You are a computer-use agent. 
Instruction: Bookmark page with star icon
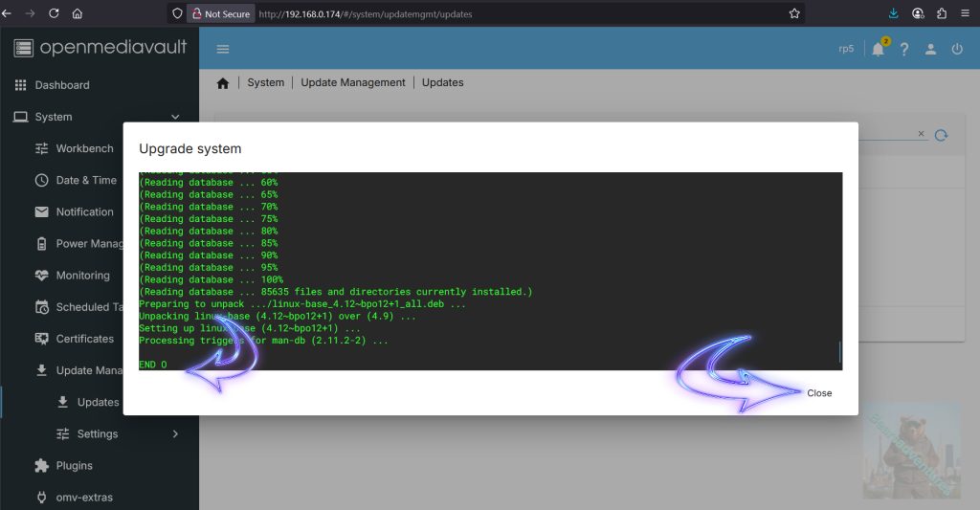[x=793, y=14]
